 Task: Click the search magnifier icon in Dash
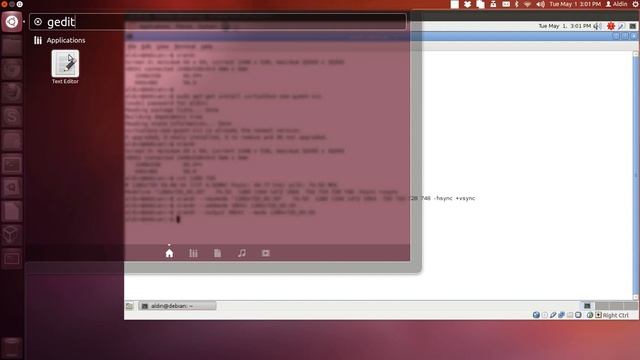tap(38, 22)
